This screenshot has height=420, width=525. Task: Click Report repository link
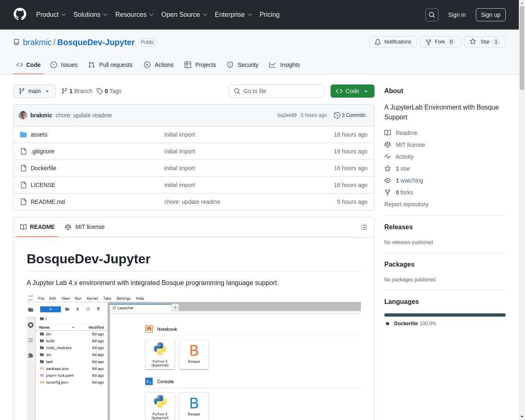click(x=406, y=204)
